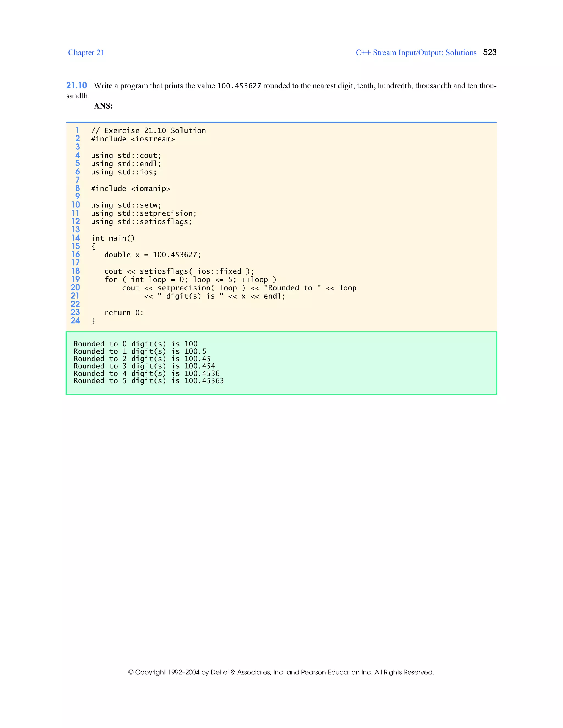Click line number 24
The image size is (563, 728).
(x=75, y=321)
